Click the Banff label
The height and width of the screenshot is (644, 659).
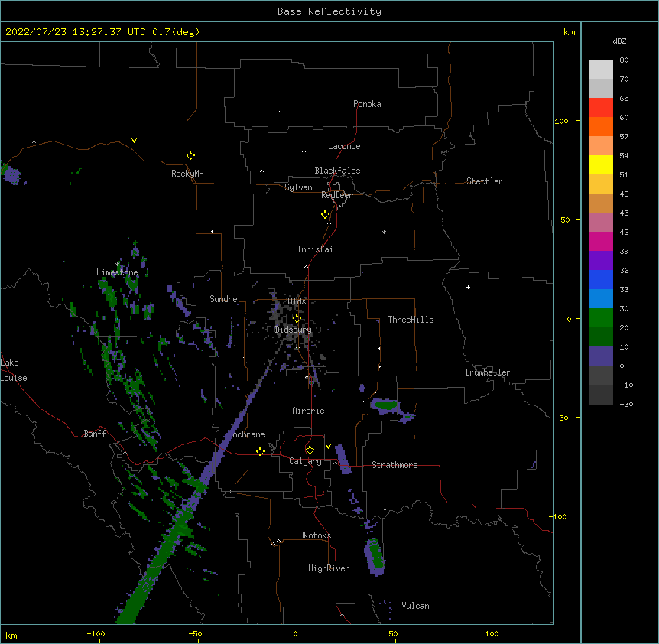coord(95,434)
